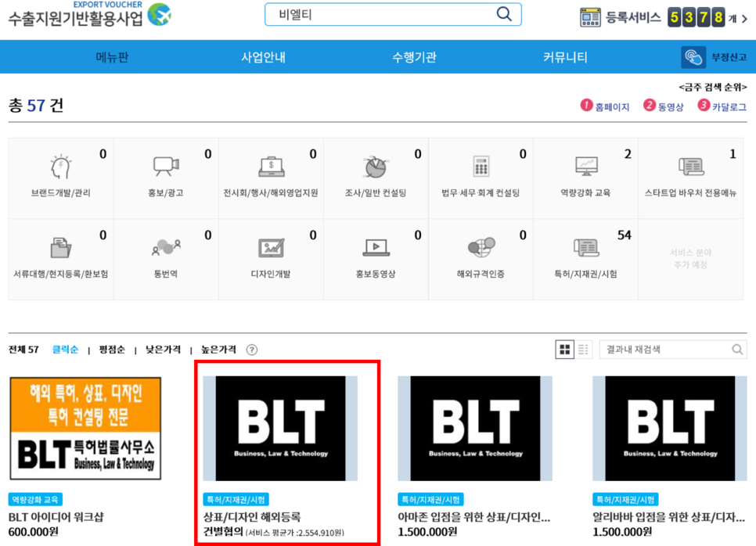
Task: Click the top search field containing 비엘티
Action: (393, 14)
